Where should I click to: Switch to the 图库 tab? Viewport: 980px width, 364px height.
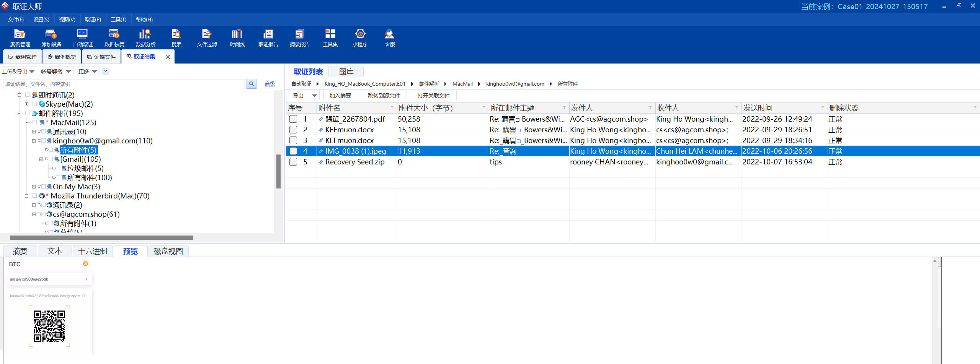[x=346, y=71]
